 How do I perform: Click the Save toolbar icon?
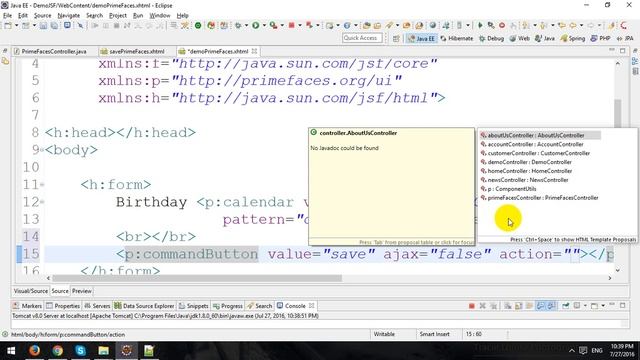[43, 25]
